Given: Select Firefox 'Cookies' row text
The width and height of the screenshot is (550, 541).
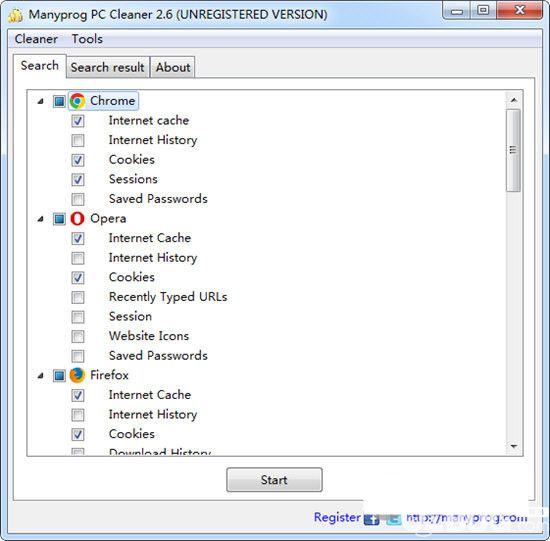Looking at the screenshot, I should tap(132, 434).
